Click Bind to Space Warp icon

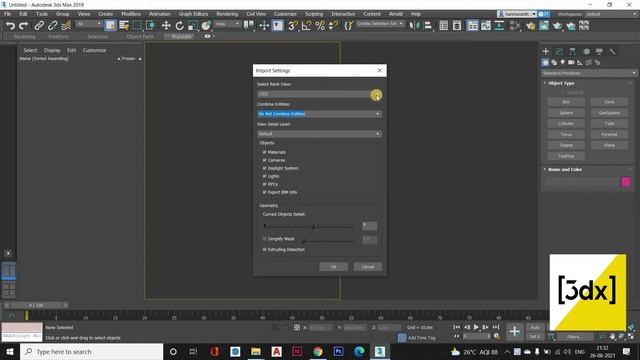tap(66, 26)
